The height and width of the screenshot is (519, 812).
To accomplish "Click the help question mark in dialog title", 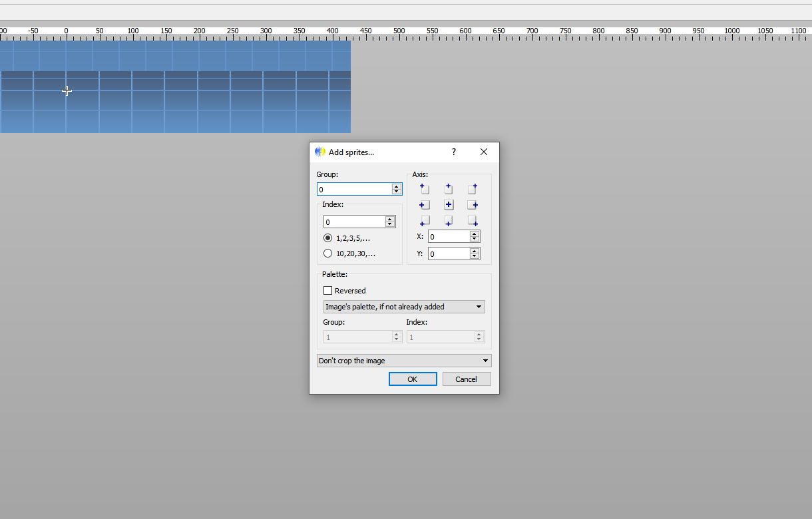I will point(454,152).
